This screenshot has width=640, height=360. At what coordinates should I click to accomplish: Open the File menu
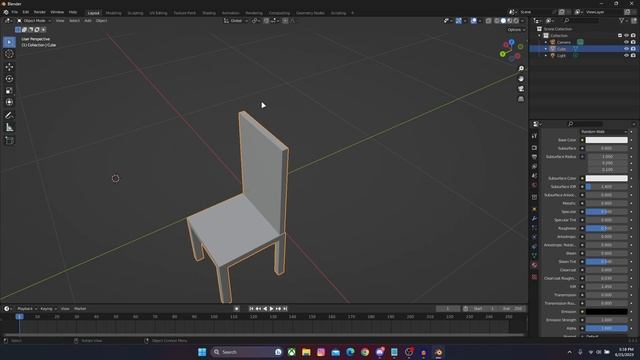point(14,12)
